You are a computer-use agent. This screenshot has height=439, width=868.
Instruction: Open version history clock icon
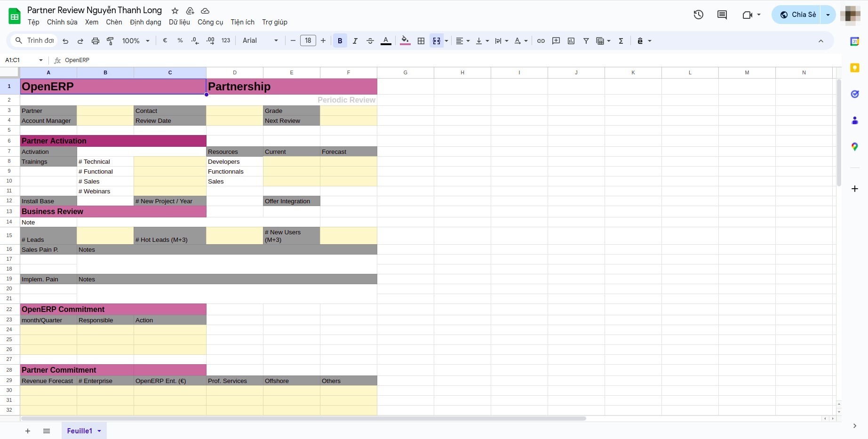(699, 15)
